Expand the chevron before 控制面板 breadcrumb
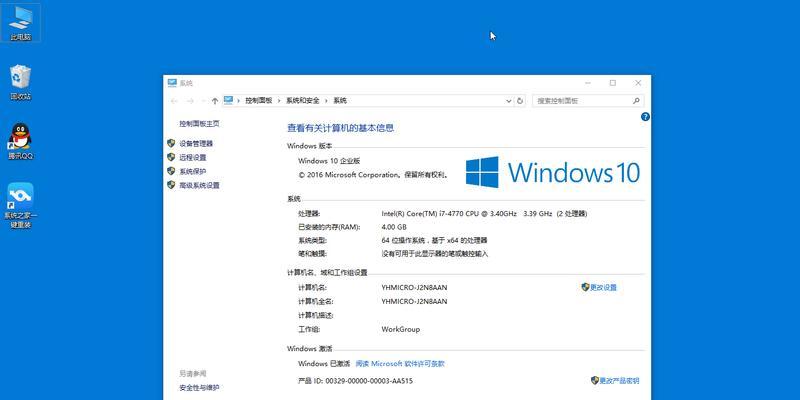 point(238,101)
